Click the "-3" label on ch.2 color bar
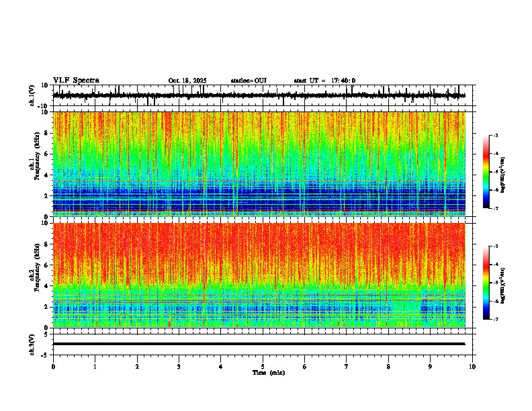Screen dimensions: 532x411 [x=495, y=246]
